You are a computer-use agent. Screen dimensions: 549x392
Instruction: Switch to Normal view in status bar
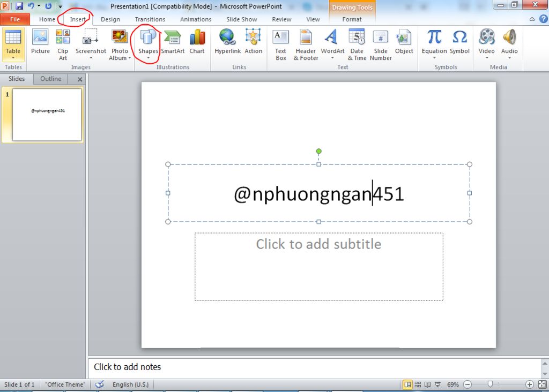click(407, 385)
